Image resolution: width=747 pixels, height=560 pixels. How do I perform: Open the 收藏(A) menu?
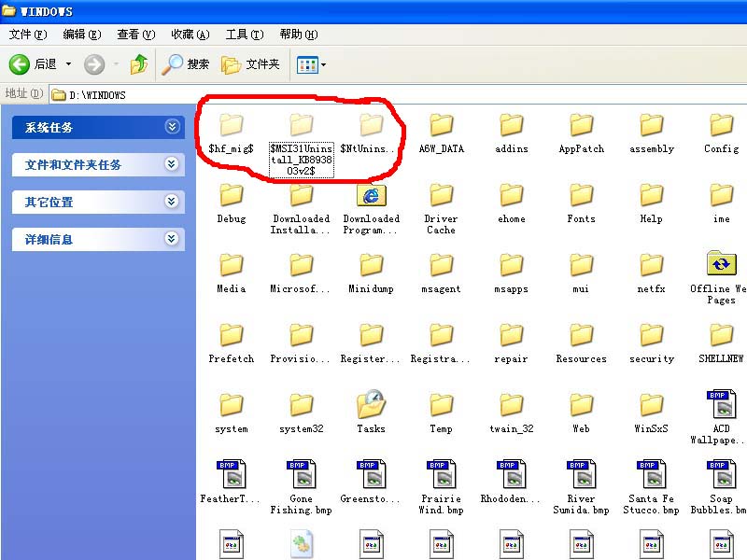pyautogui.click(x=190, y=35)
